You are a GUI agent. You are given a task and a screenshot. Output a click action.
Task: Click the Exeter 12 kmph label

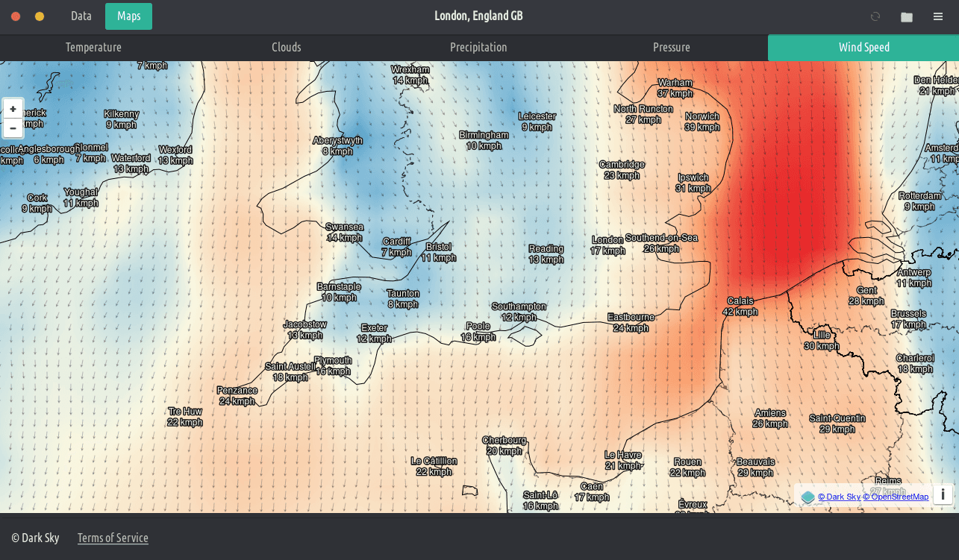coord(374,333)
